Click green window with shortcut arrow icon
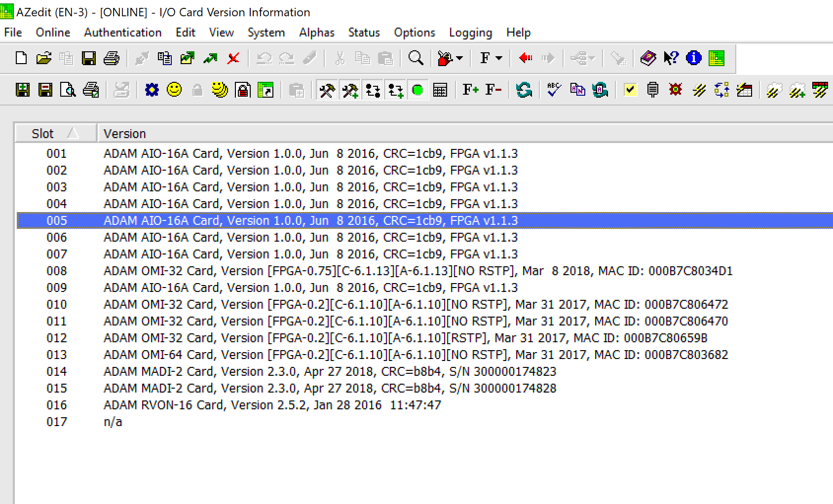The height and width of the screenshot is (504, 833). [265, 90]
